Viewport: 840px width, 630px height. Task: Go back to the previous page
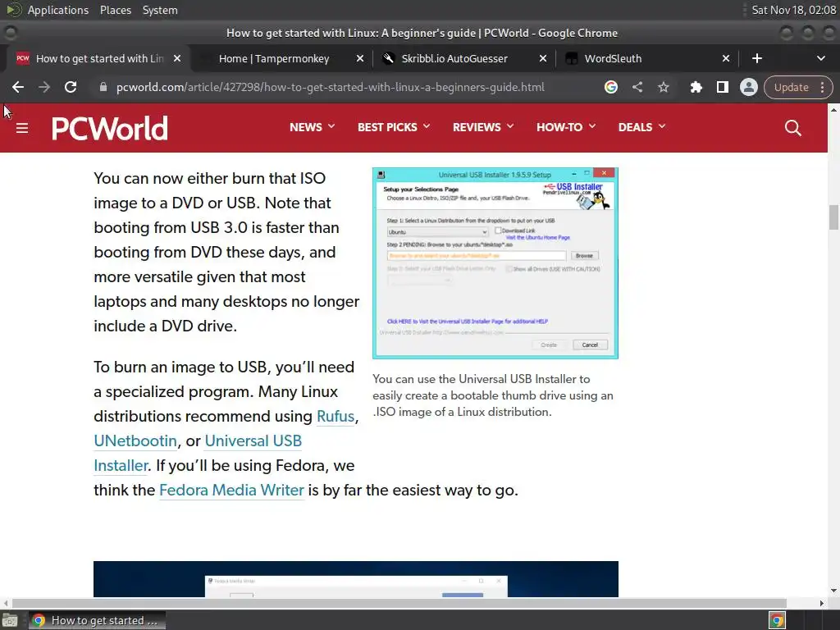[x=18, y=87]
